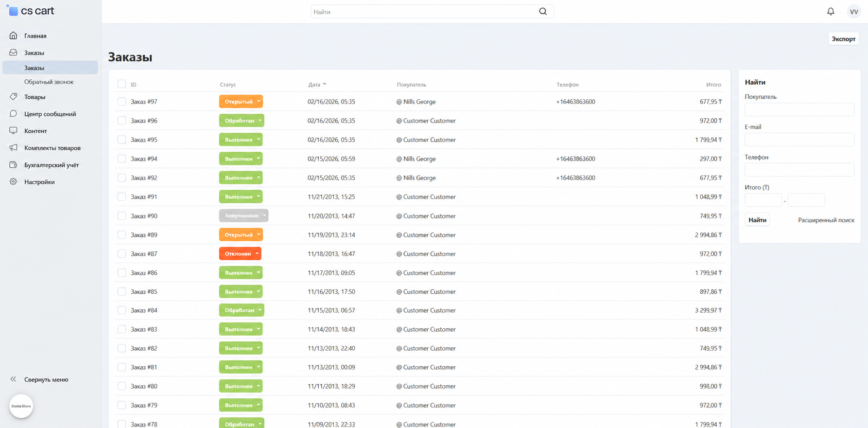
Task: Open Аннулирован status dropdown for order #90
Action: pos(243,215)
